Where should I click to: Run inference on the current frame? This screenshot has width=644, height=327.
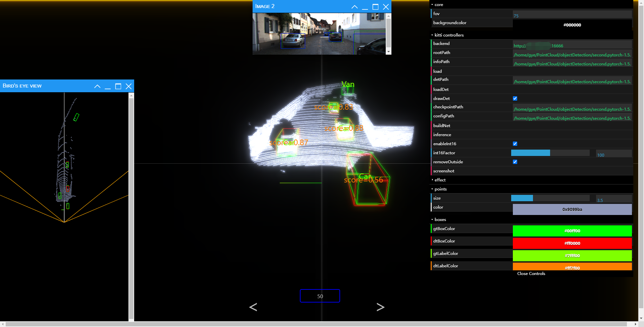click(470, 134)
